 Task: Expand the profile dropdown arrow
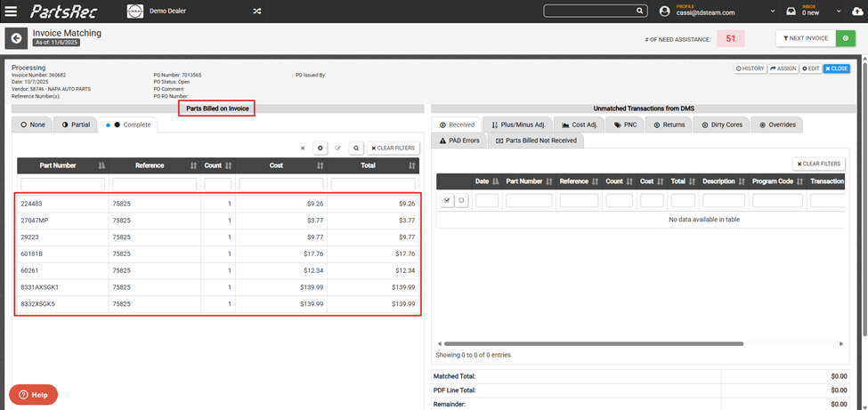click(772, 12)
